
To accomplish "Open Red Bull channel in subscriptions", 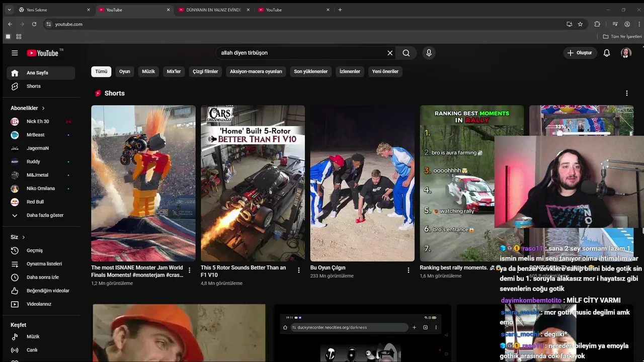I will pyautogui.click(x=41, y=202).
